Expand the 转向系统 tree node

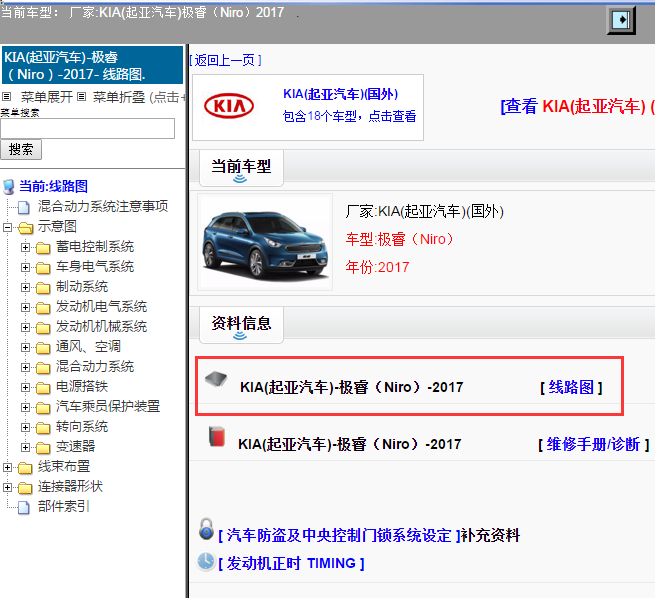click(x=25, y=428)
